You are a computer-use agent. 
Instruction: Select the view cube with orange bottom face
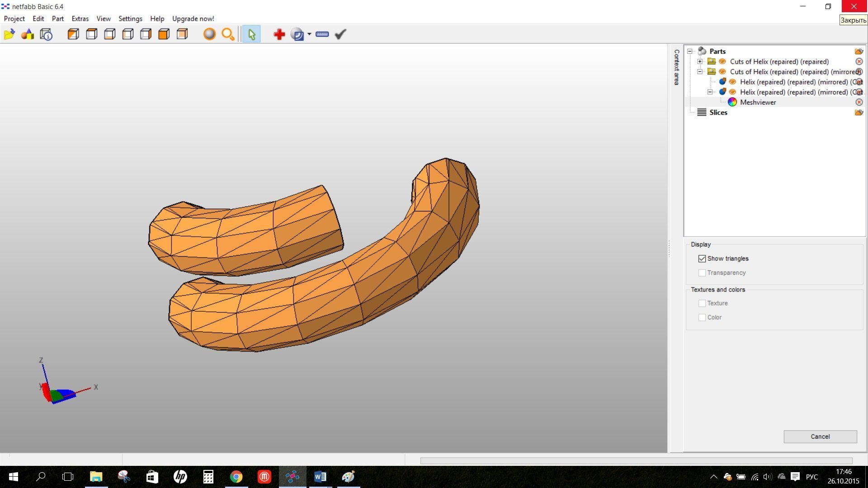(x=109, y=34)
